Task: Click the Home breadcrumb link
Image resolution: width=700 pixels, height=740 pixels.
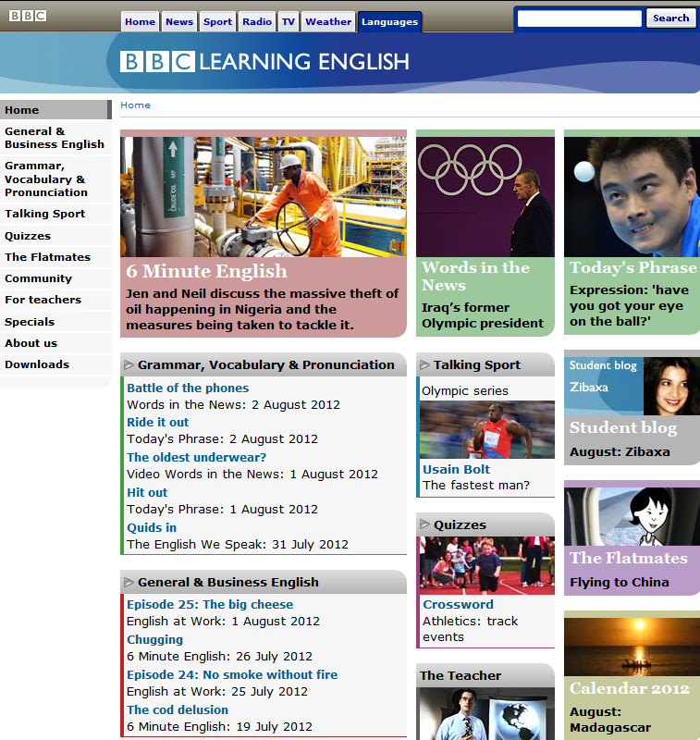Action: click(x=135, y=105)
